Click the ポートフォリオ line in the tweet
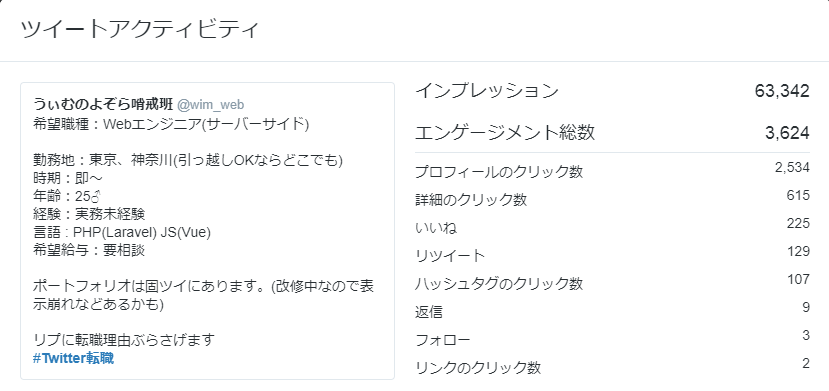Image resolution: width=829 pixels, height=391 pixels. pyautogui.click(x=204, y=295)
